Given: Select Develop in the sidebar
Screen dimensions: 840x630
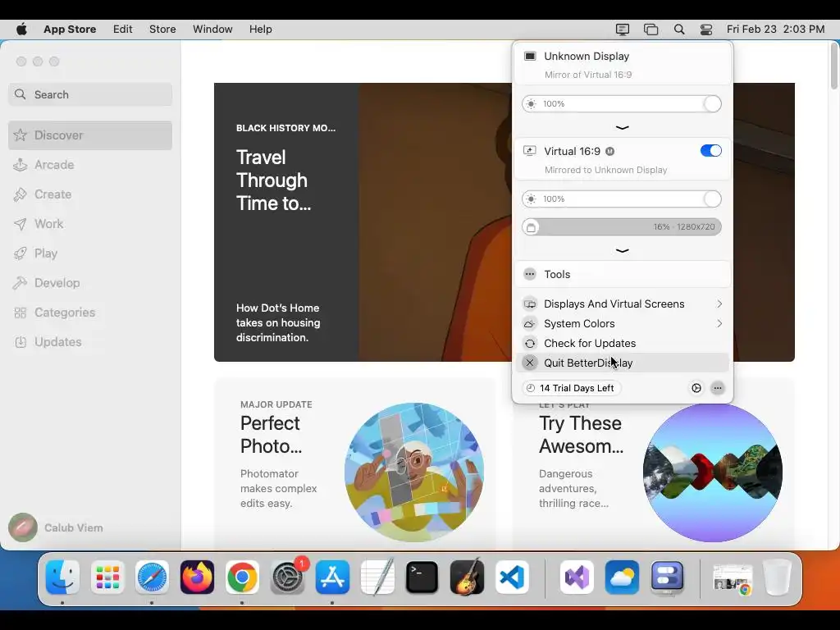Looking at the screenshot, I should tap(90, 283).
